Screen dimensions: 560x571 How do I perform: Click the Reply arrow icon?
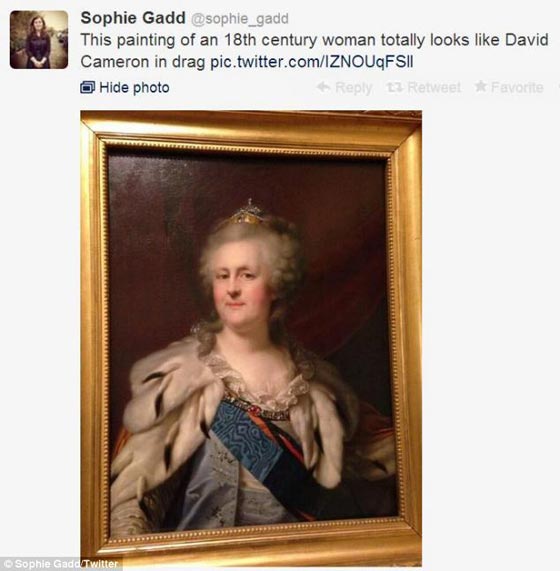(x=324, y=87)
